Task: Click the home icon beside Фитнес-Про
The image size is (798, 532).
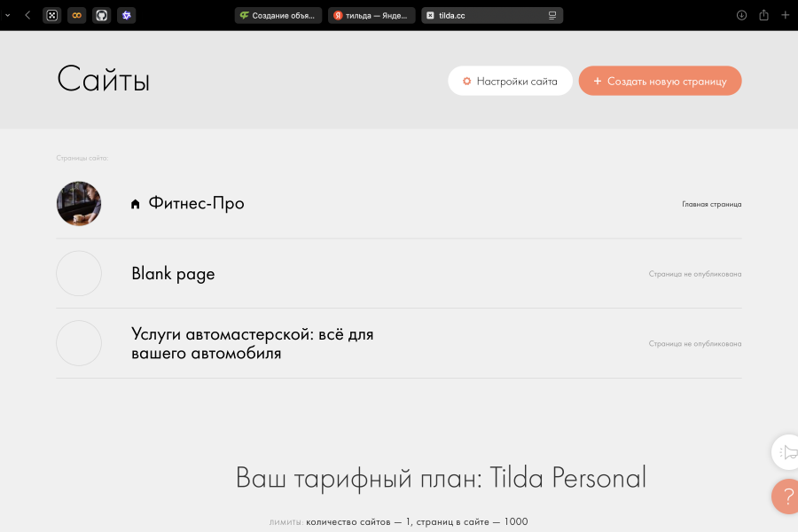Action: pyautogui.click(x=135, y=204)
